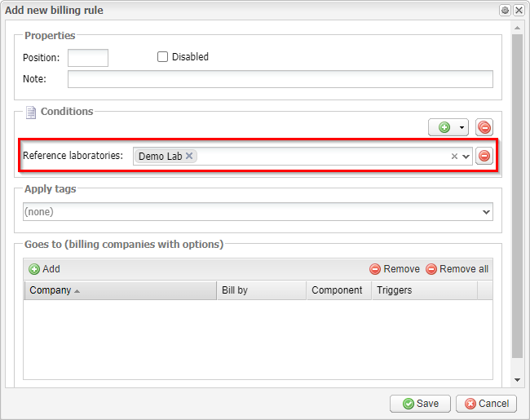Click the Remove button in Goes to

click(395, 269)
